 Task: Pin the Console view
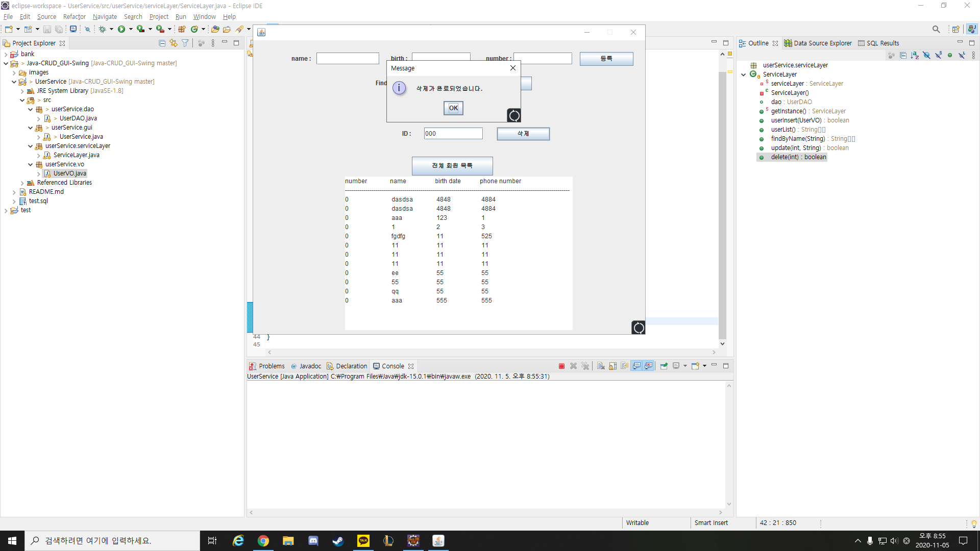tap(664, 366)
